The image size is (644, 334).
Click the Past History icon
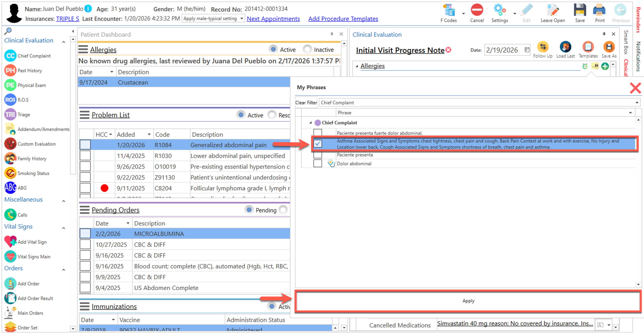pyautogui.click(x=10, y=71)
